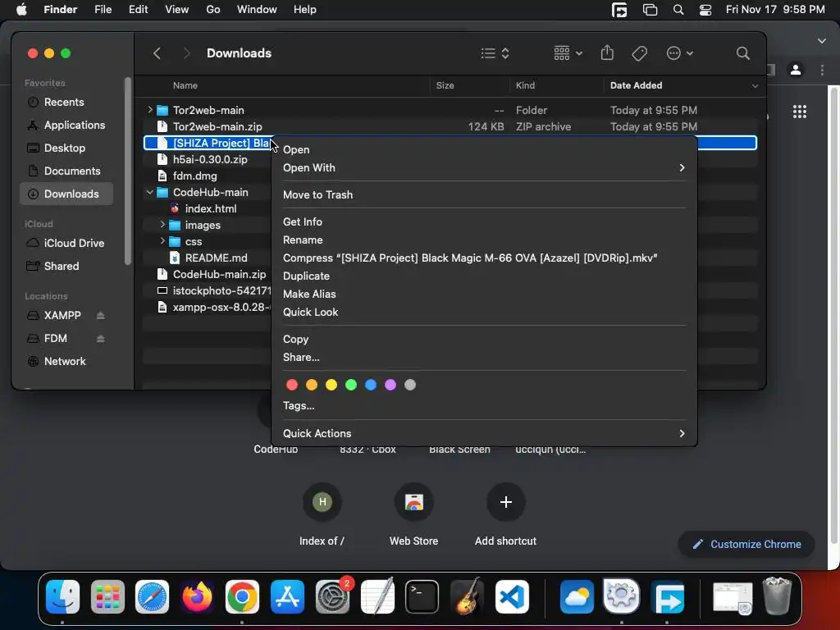Image resolution: width=840 pixels, height=630 pixels.
Task: Open Firefox from the Dock
Action: [x=197, y=596]
